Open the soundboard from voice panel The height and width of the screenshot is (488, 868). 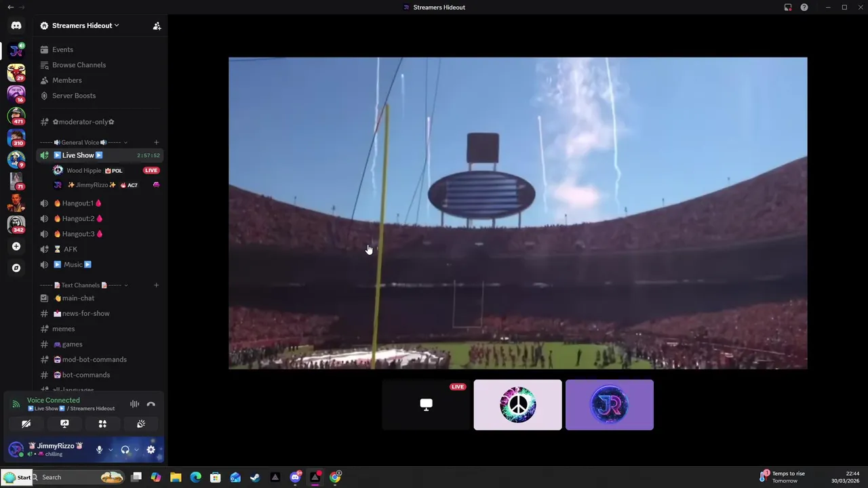pyautogui.click(x=141, y=424)
